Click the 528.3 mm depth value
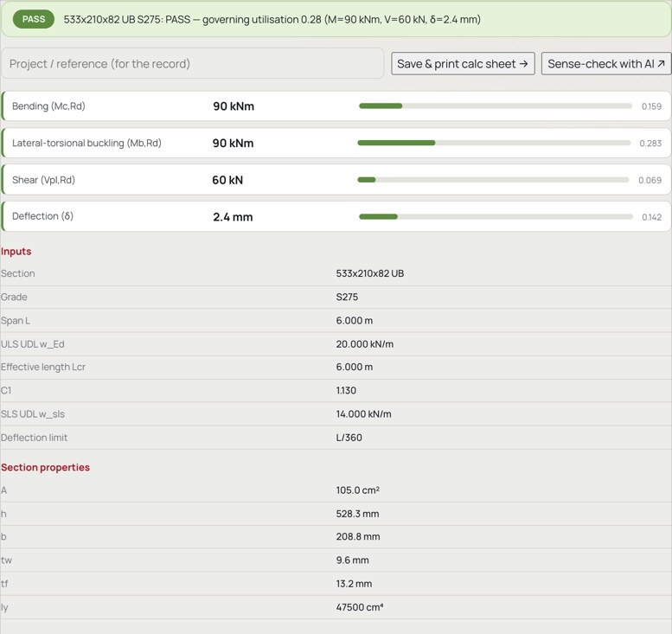Screen dimensions: 672x634 tap(357, 514)
